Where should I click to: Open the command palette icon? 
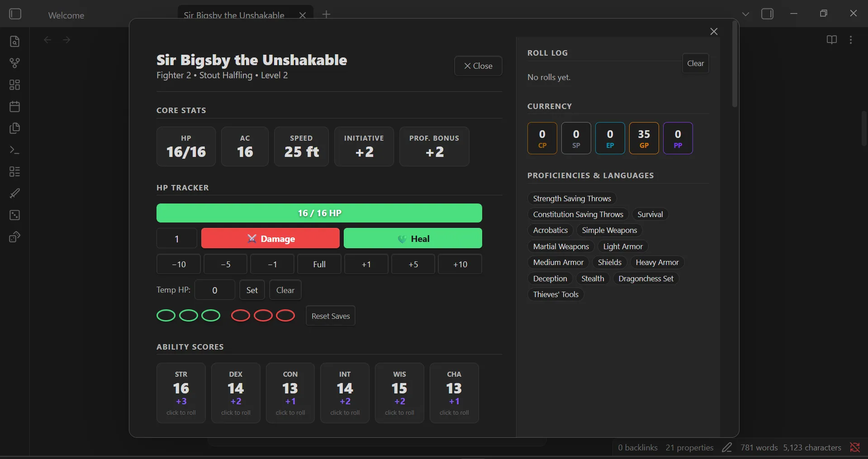(14, 150)
